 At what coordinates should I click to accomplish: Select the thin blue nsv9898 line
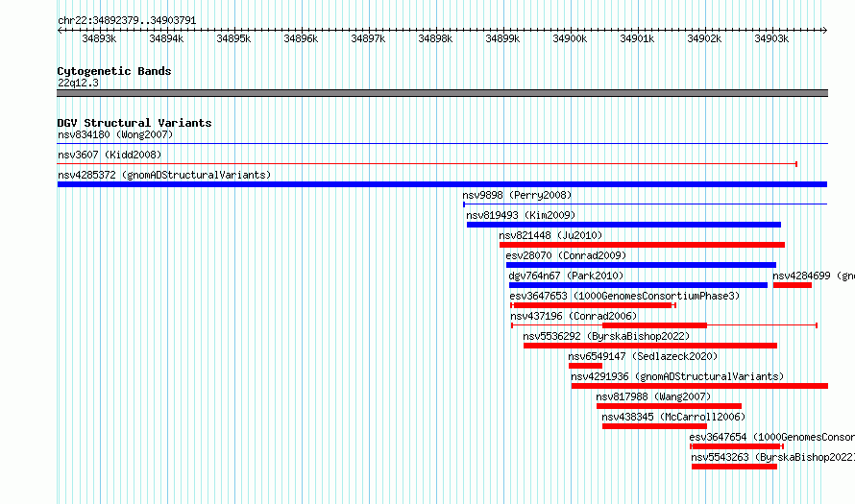click(645, 204)
